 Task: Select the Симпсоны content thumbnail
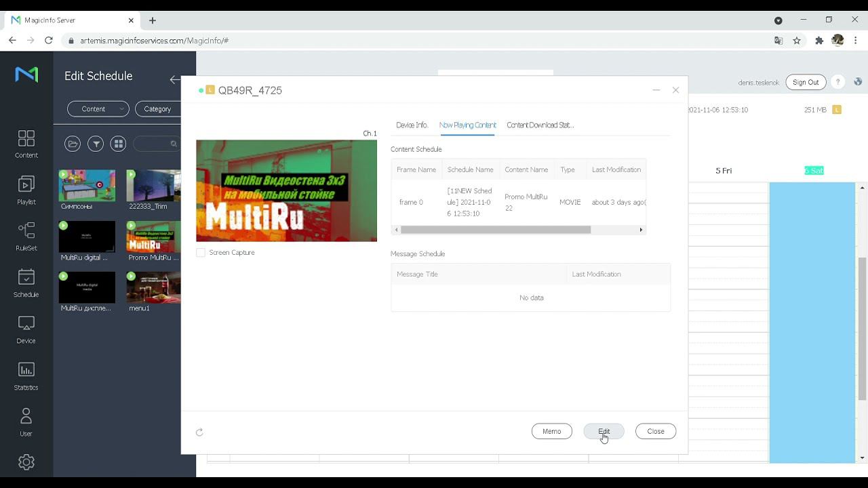(87, 185)
